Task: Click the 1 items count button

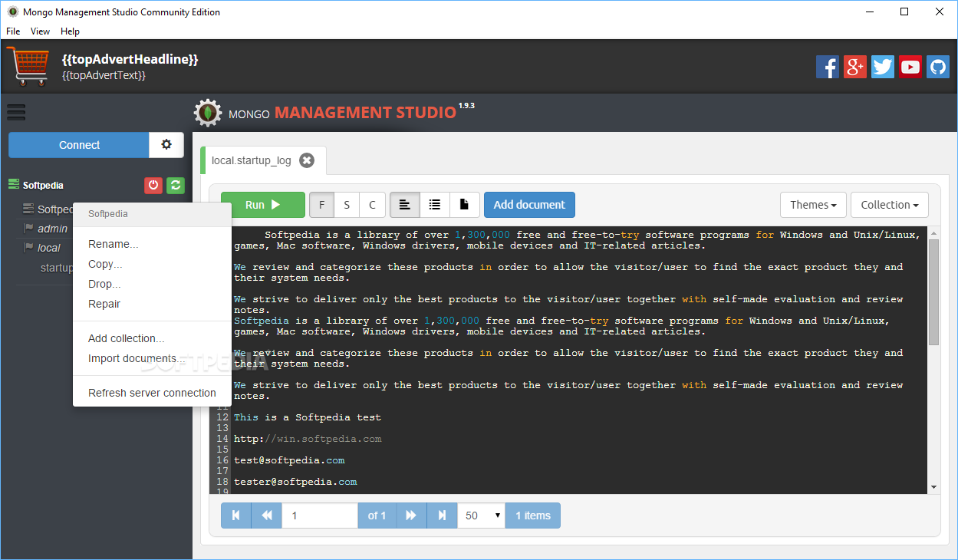Action: [x=533, y=516]
